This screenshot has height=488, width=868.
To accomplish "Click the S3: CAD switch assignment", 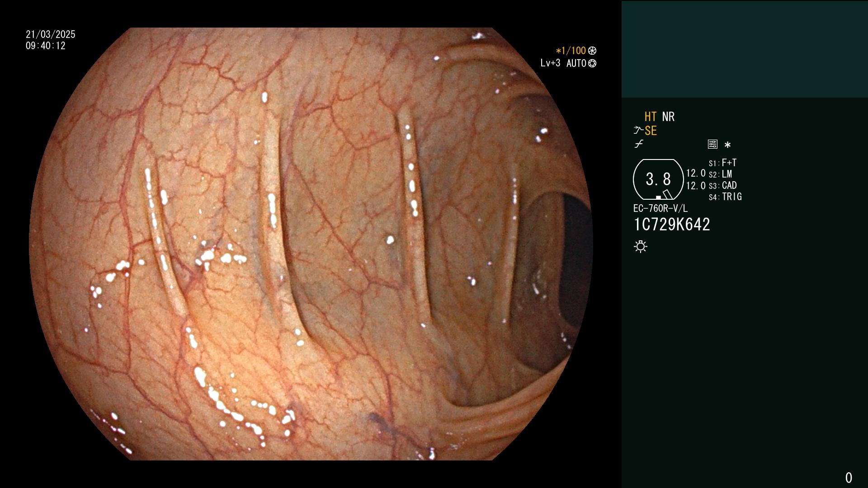I will (722, 185).
